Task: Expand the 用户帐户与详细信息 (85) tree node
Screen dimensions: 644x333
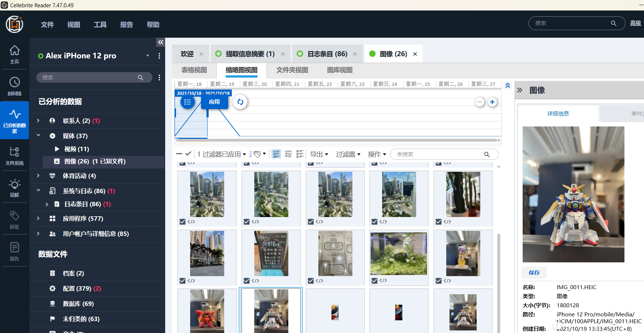Action: 38,233
